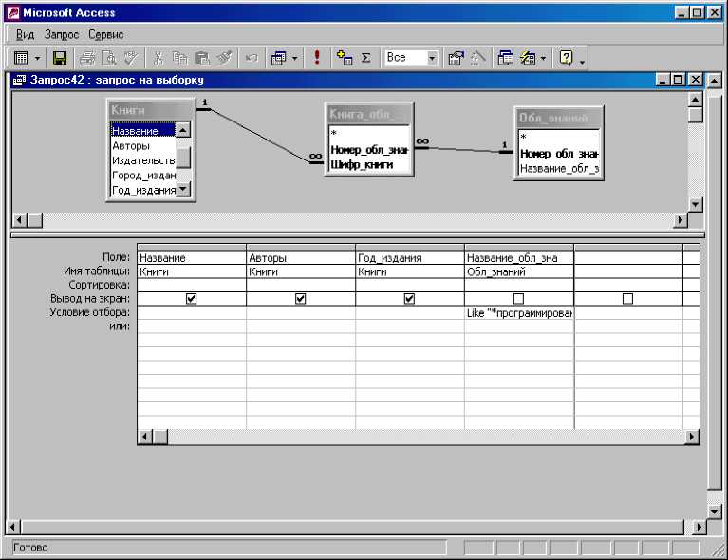This screenshot has width=728, height=560.
Task: Click the Help question mark icon
Action: [567, 58]
